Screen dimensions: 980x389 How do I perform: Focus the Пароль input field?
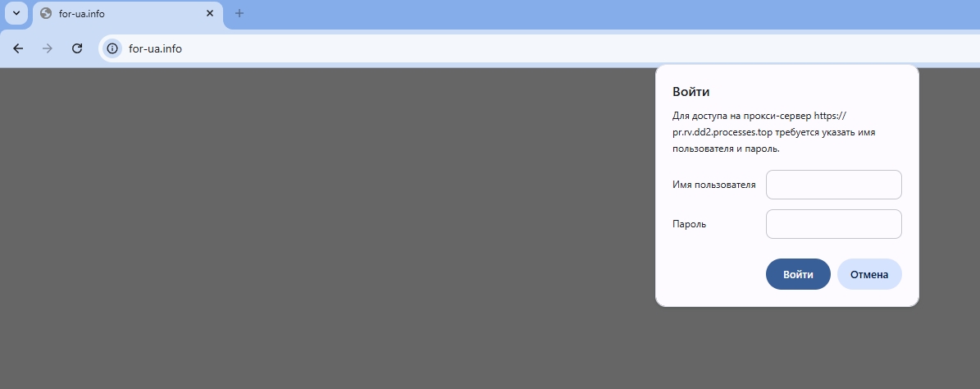834,224
